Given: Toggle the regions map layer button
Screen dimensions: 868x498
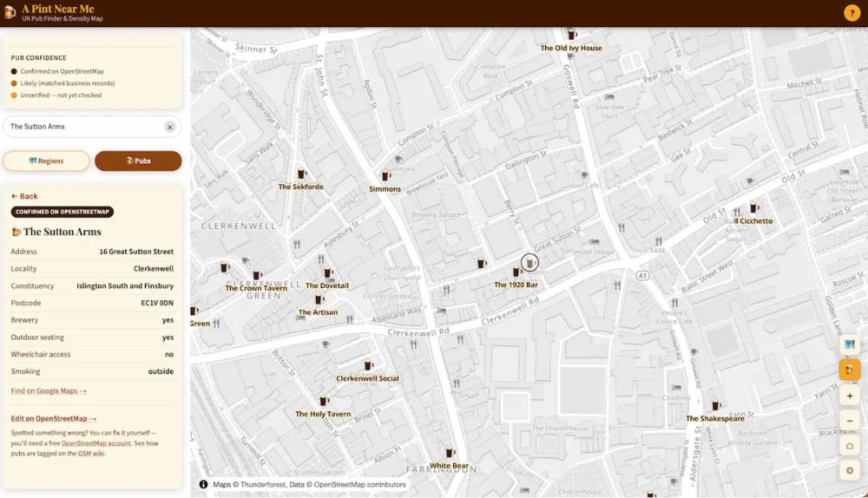Looking at the screenshot, I should click(849, 344).
